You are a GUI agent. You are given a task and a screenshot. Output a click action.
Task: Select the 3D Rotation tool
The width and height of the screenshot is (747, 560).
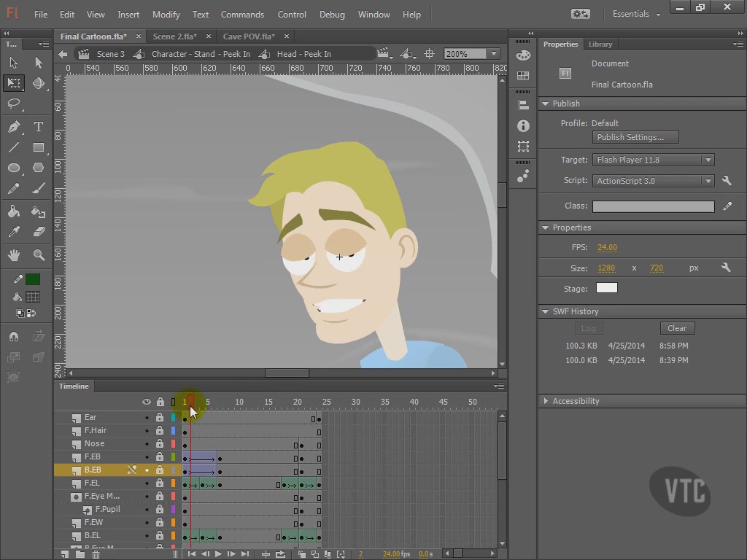(x=39, y=83)
